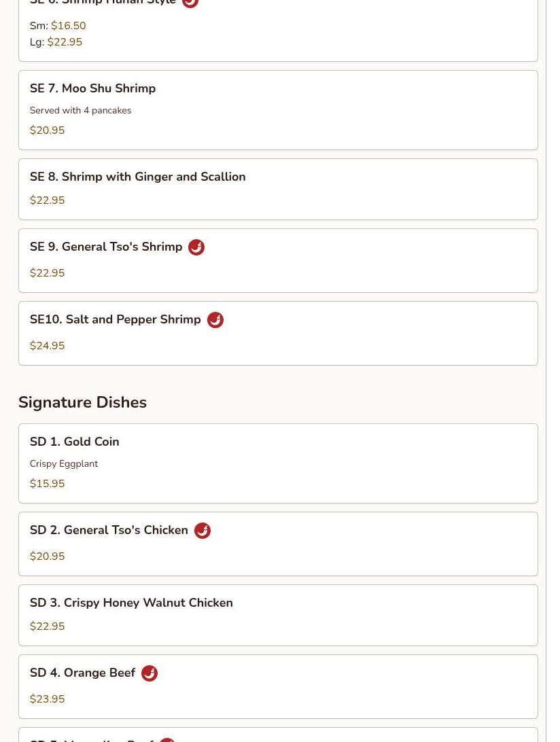Click spicy icon beside General Tso's Shrimp
Screen dimensions: 560x742
tap(196, 247)
